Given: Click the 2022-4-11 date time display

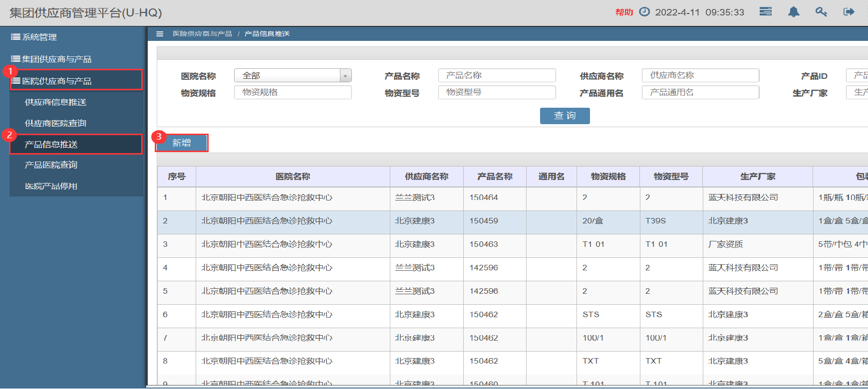Looking at the screenshot, I should tap(699, 12).
